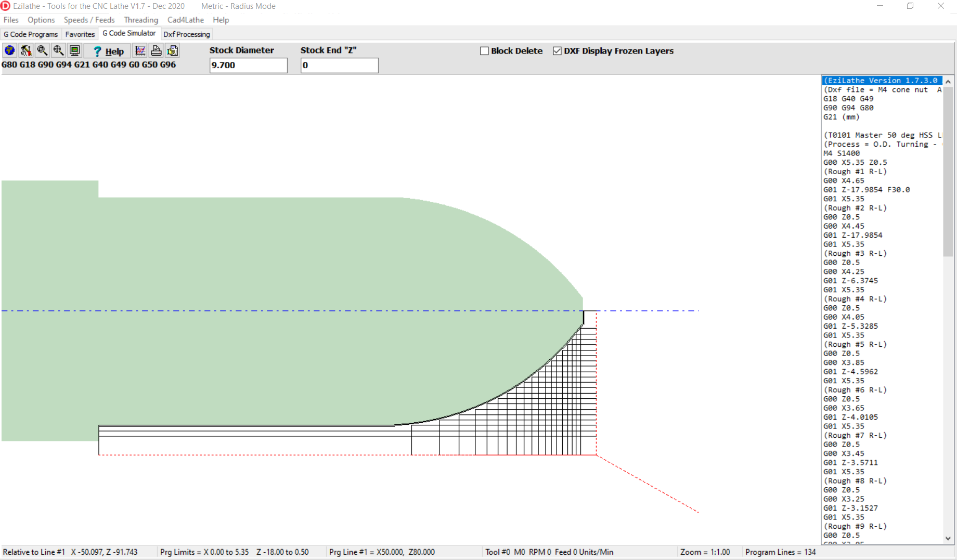
Task: Select G-code line 'G01 Z-3.1527'
Action: pos(850,509)
